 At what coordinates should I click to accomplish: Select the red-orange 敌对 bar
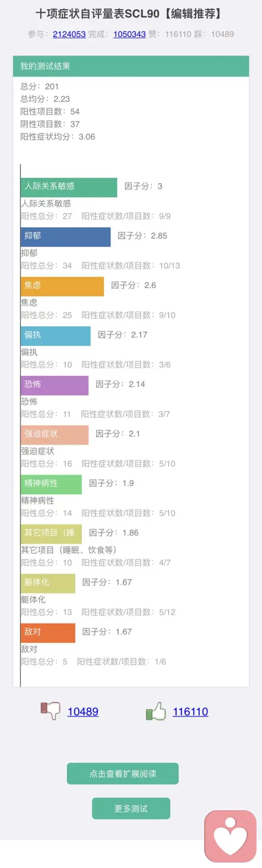pos(48,633)
